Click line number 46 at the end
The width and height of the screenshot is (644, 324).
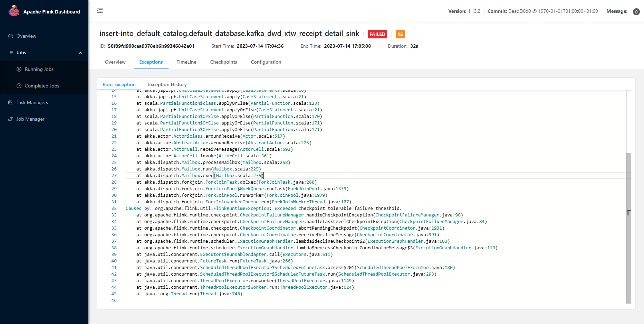coord(114,300)
